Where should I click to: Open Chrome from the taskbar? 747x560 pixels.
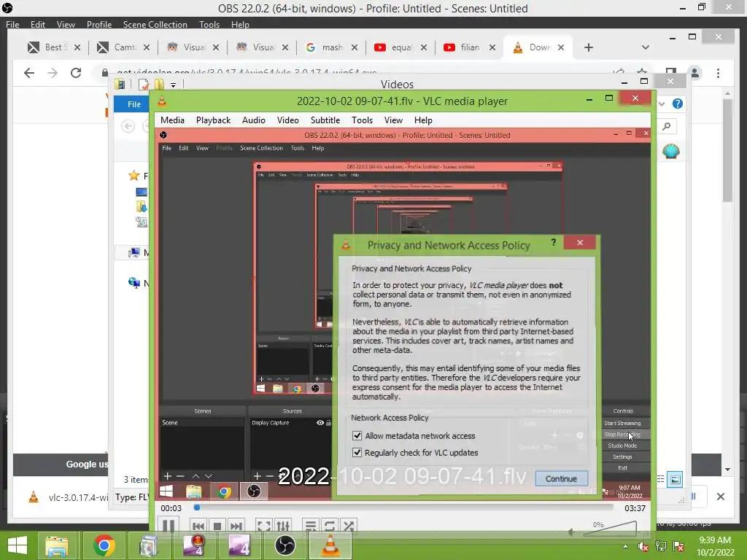(104, 545)
